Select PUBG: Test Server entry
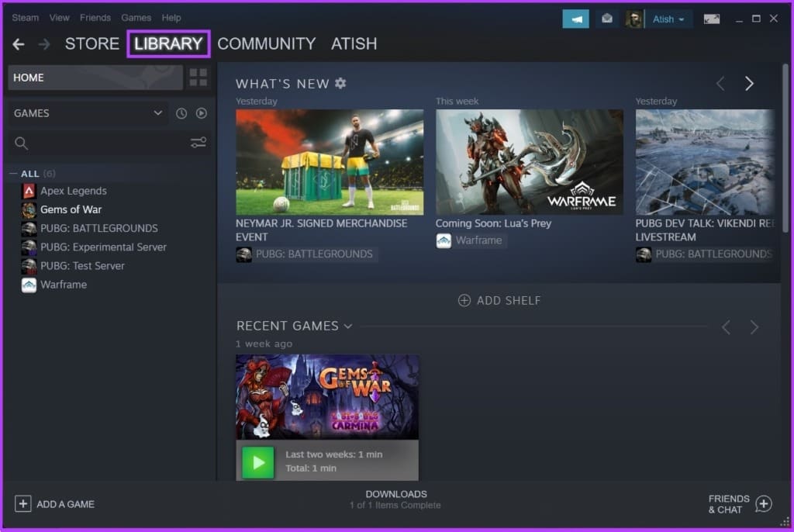The height and width of the screenshot is (532, 794). pyautogui.click(x=82, y=266)
